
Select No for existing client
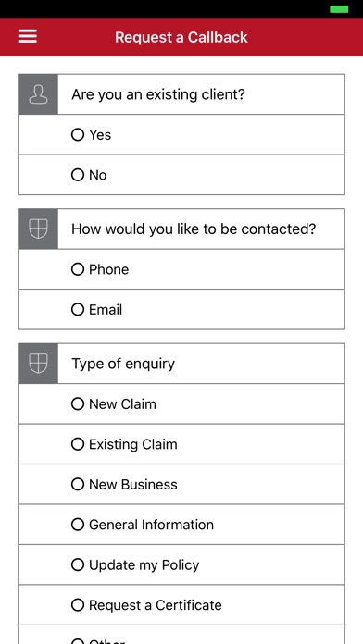tap(181, 175)
